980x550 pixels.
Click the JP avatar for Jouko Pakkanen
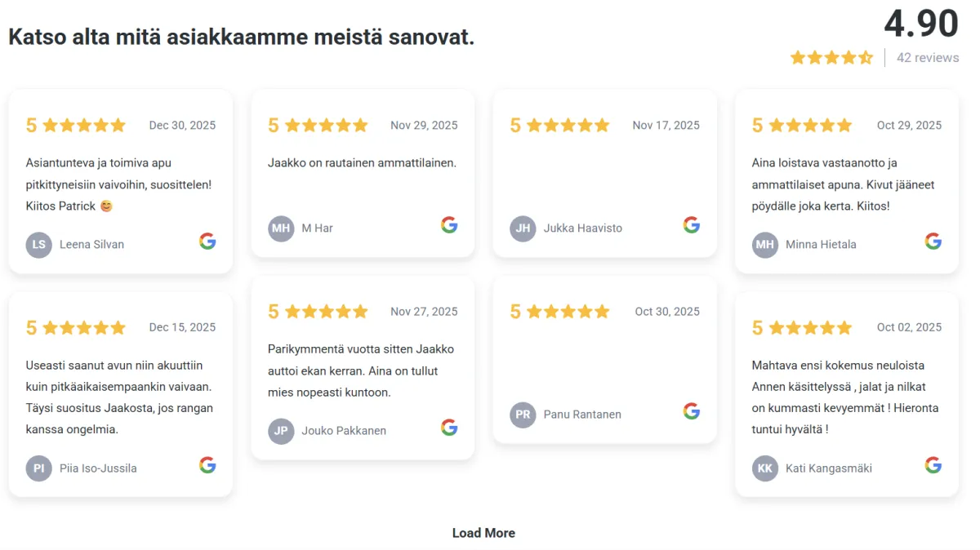[281, 431]
